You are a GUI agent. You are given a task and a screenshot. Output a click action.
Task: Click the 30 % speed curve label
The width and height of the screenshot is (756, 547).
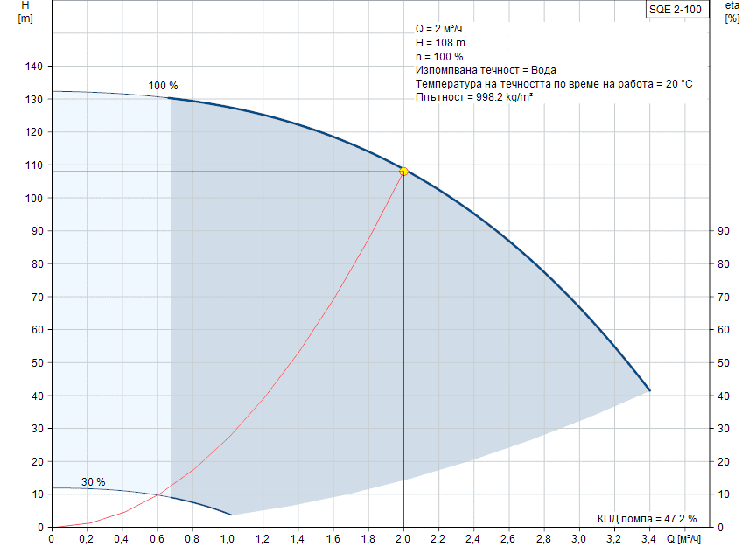[x=93, y=482]
